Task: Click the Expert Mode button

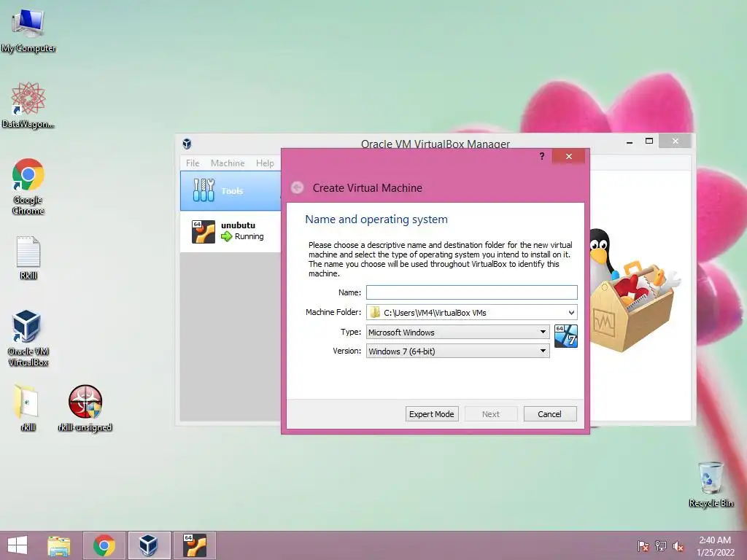Action: 432,414
